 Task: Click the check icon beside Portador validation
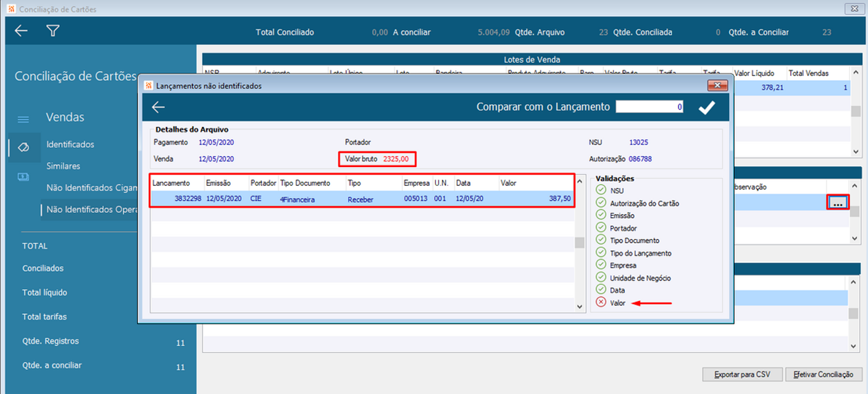click(601, 228)
